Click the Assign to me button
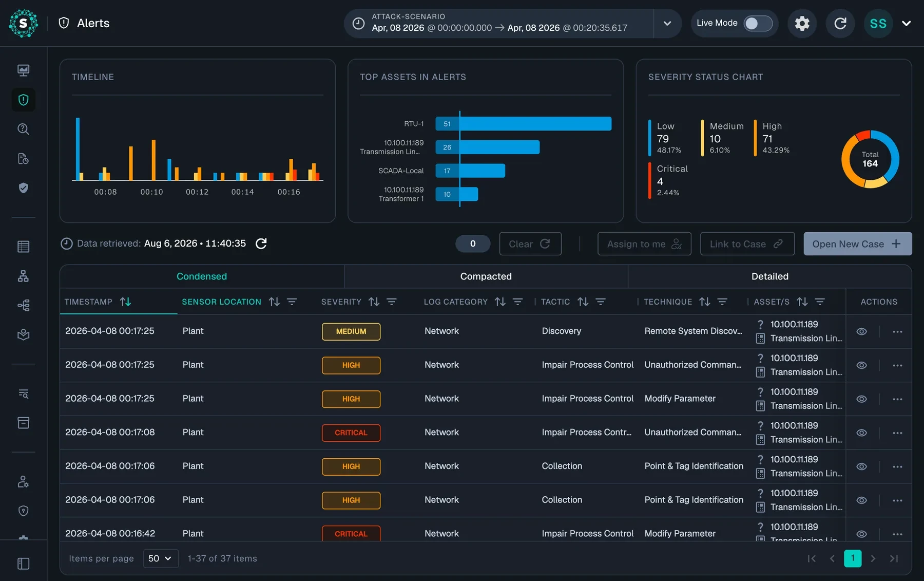 (x=644, y=244)
